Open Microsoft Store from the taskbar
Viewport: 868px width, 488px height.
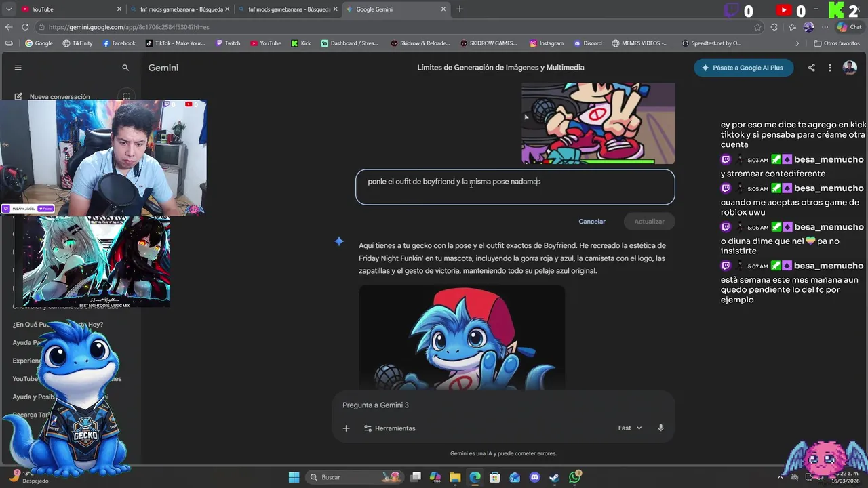[495, 477]
